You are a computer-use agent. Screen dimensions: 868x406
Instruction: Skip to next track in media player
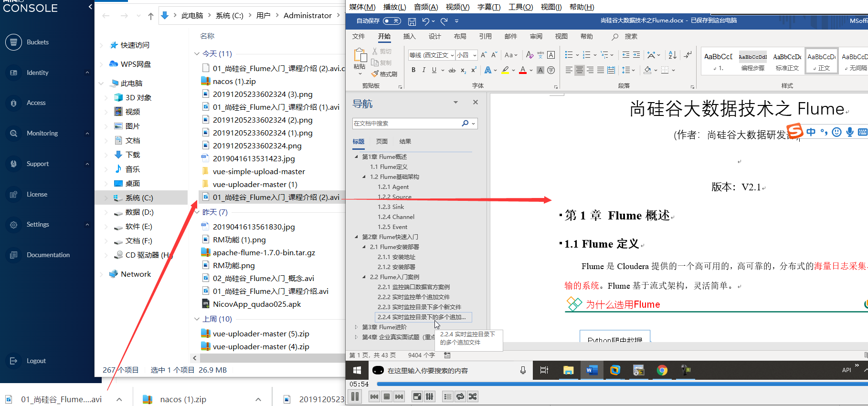pos(399,396)
